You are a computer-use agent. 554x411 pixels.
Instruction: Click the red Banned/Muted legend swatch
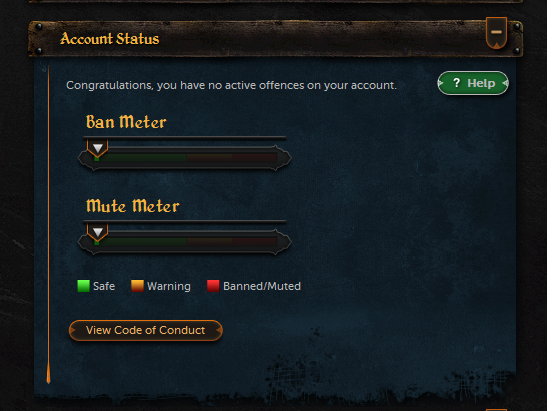click(213, 286)
